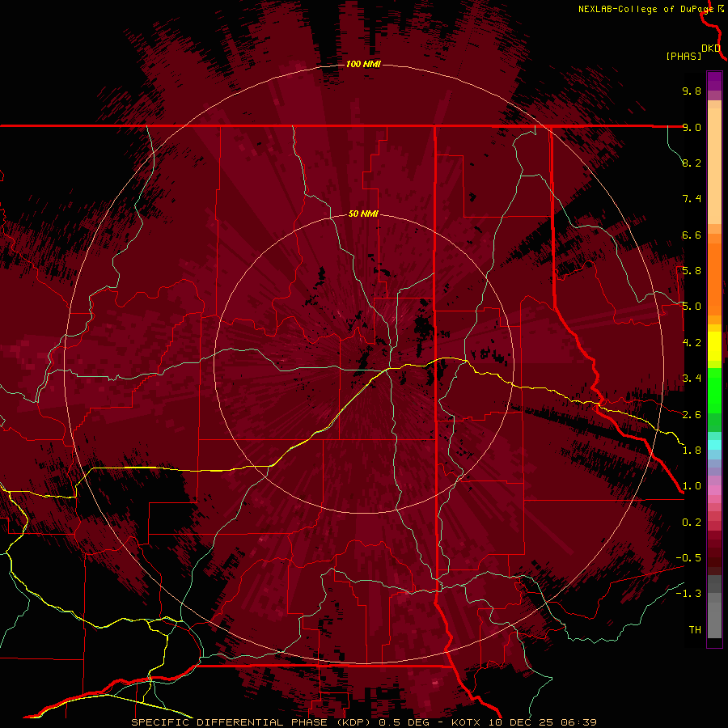Click the [PHAS] legend unit label

tap(684, 57)
